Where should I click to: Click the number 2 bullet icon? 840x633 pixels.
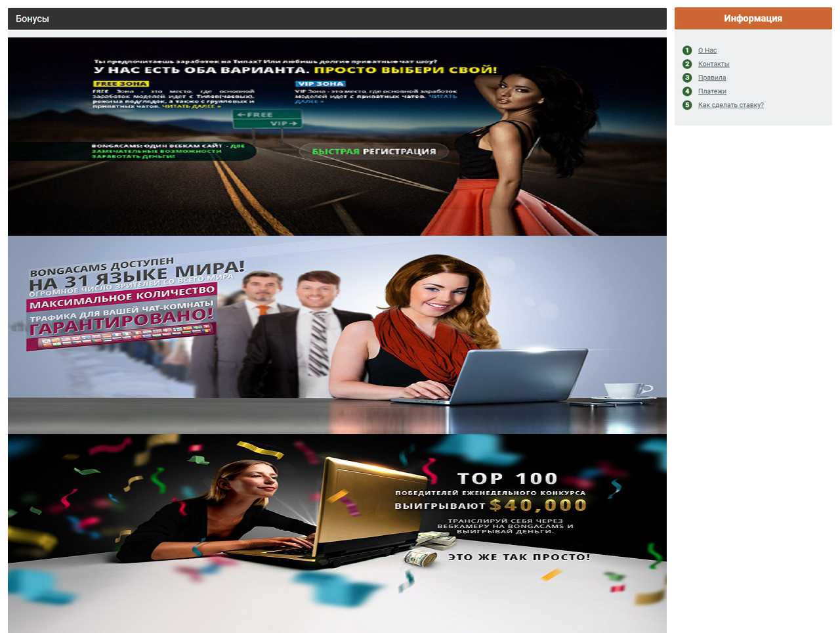687,64
